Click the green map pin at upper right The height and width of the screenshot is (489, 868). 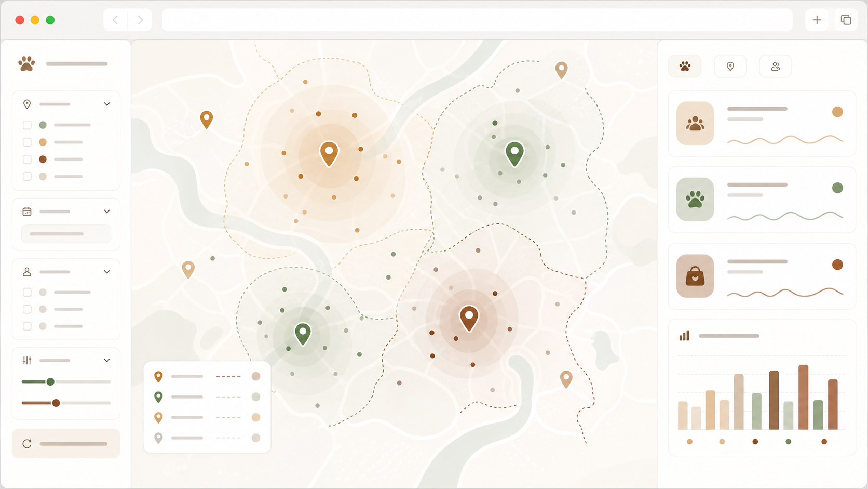[514, 154]
